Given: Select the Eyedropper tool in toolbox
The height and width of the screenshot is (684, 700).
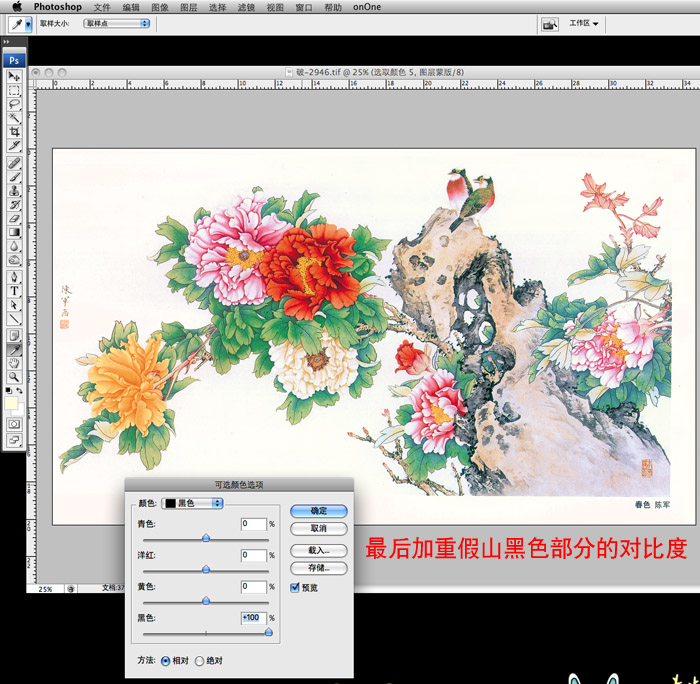Looking at the screenshot, I should point(14,350).
